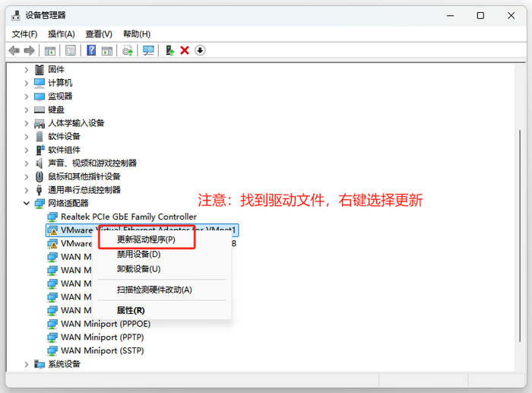The height and width of the screenshot is (393, 532).
Task: Select the 固件 firmware chip icon
Action: click(40, 70)
